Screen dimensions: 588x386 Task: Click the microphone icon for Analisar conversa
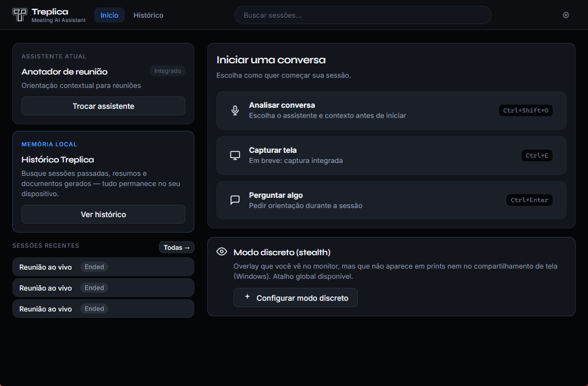235,110
